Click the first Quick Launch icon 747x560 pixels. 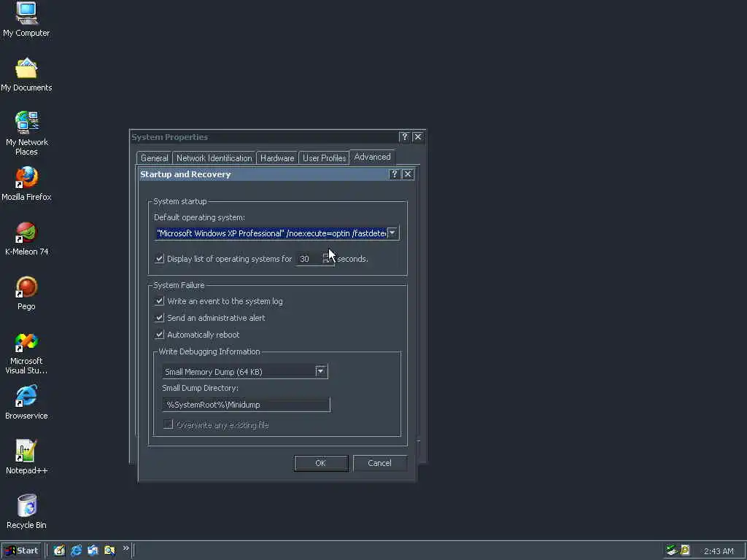click(x=59, y=551)
